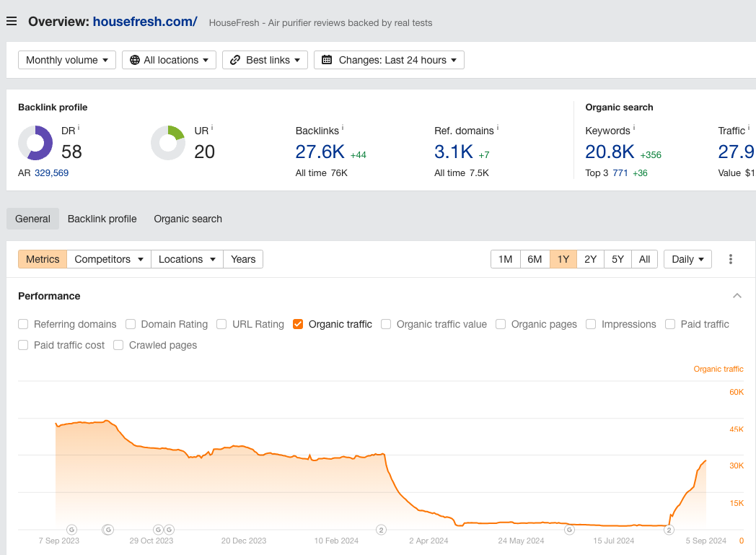Open the hamburger navigation menu
This screenshot has width=756, height=555.
pyautogui.click(x=12, y=21)
